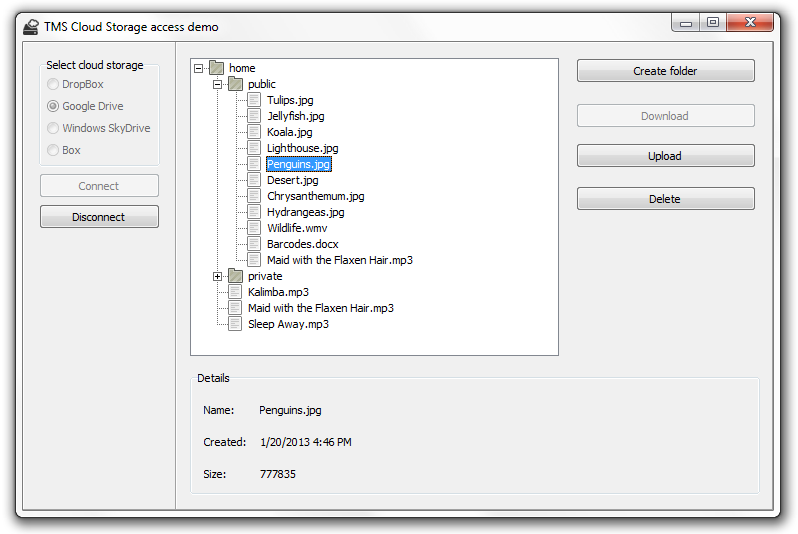Click the file icon beside Hydrangeas.jpg

click(254, 212)
